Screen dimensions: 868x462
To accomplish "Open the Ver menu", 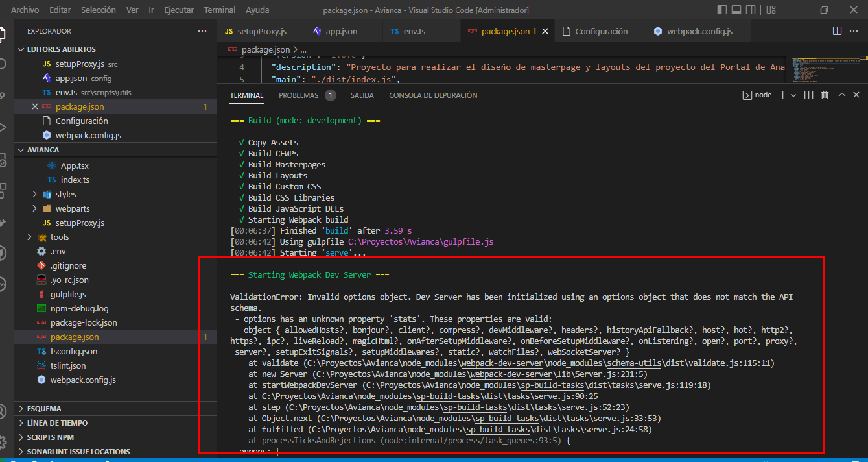I will (132, 10).
